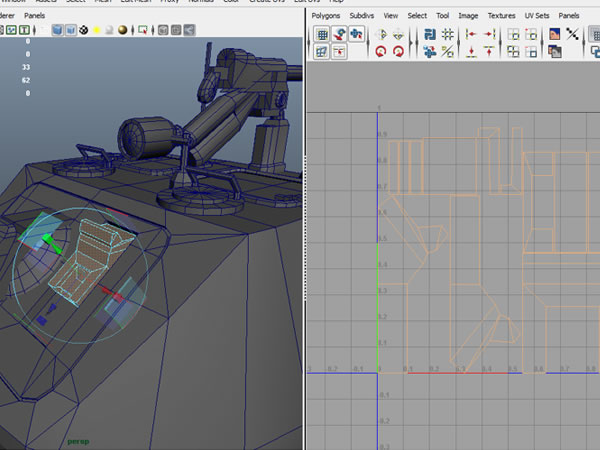Align UVs to maximum U (right arrow)

[x=489, y=34]
